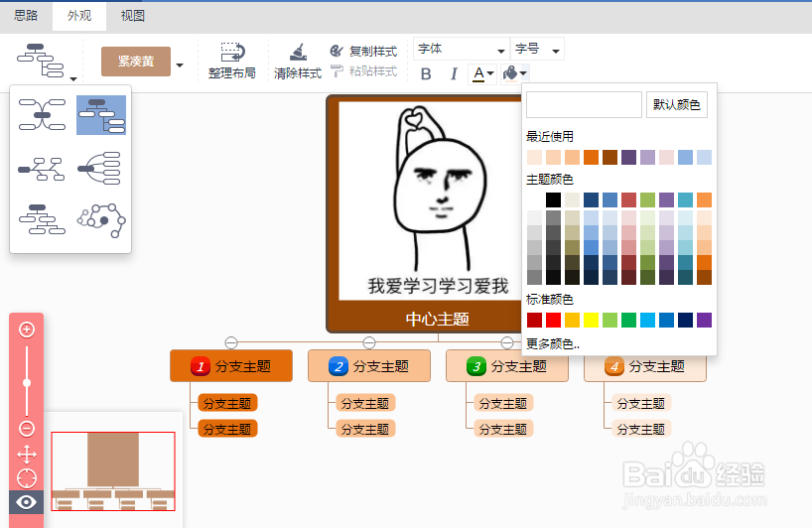The image size is (812, 528).
Task: Click the priority 1 red marker icon
Action: [x=201, y=366]
